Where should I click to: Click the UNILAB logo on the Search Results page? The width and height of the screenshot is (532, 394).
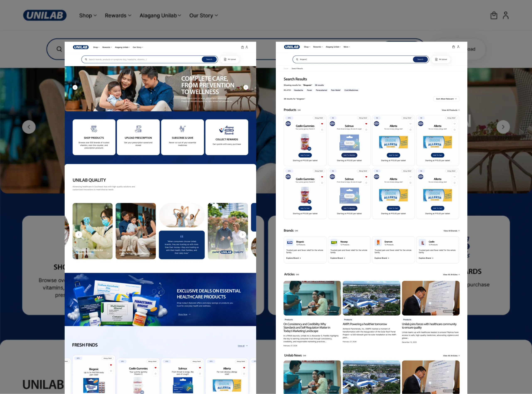[292, 47]
